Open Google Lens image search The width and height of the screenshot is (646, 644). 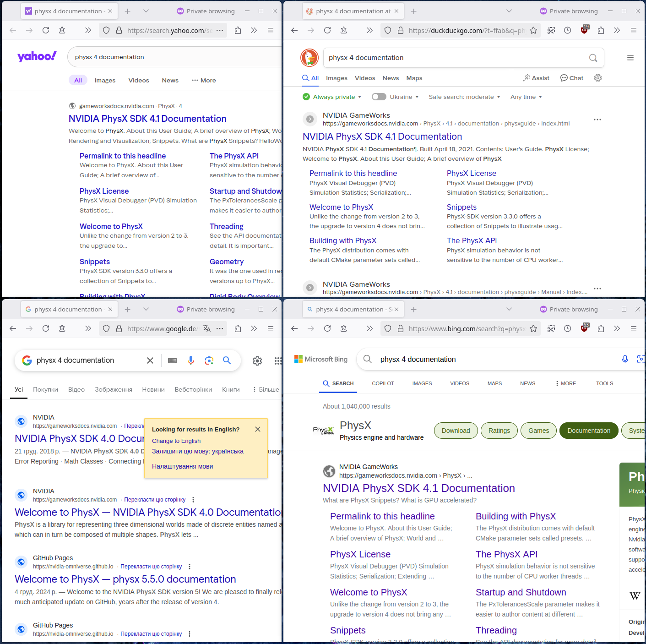tap(209, 360)
